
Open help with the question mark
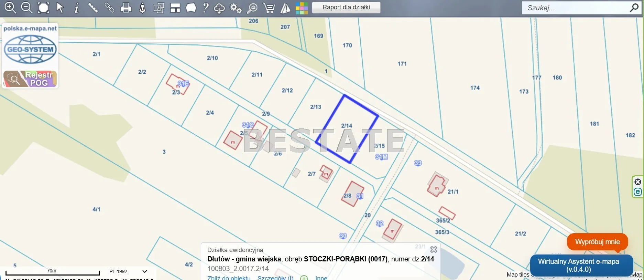pos(206,8)
